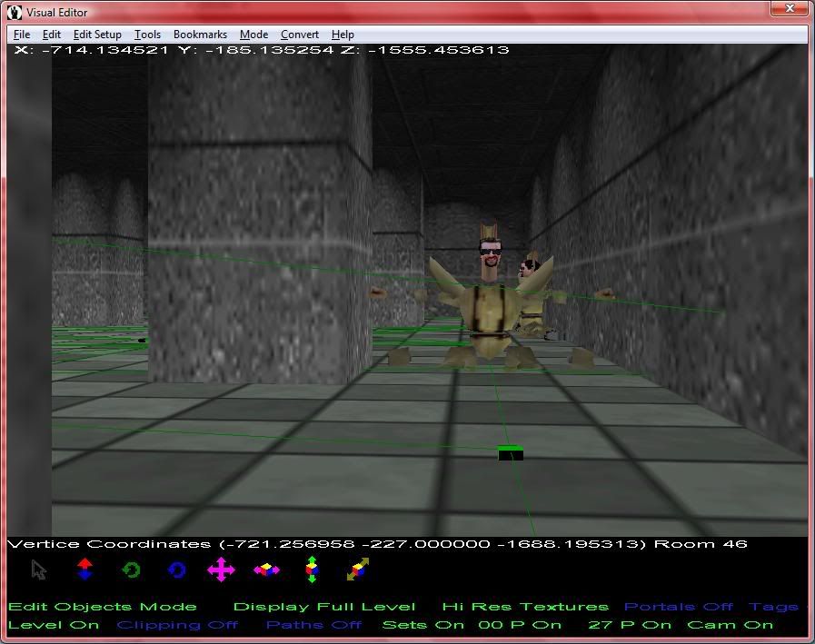Click Display Full Level label
Screen dimensions: 815x644
[x=324, y=607]
